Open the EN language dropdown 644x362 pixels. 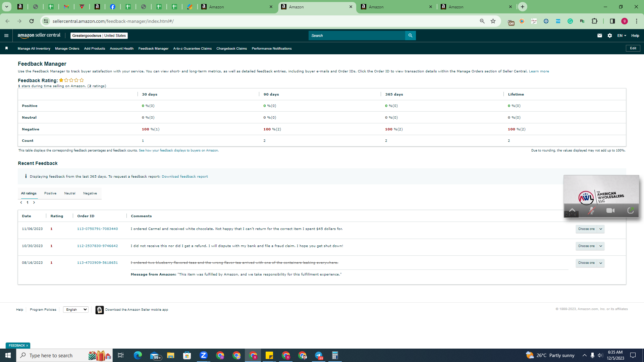tap(622, 36)
